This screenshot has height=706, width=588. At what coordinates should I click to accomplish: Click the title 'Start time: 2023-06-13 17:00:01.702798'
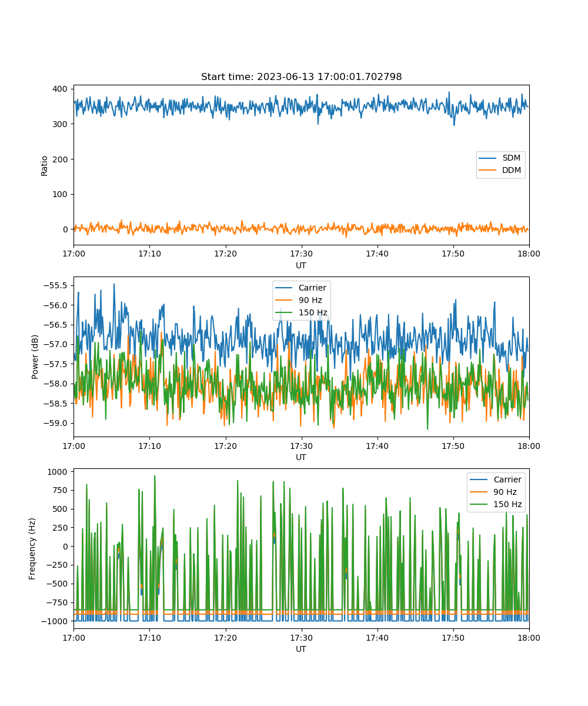tap(301, 77)
